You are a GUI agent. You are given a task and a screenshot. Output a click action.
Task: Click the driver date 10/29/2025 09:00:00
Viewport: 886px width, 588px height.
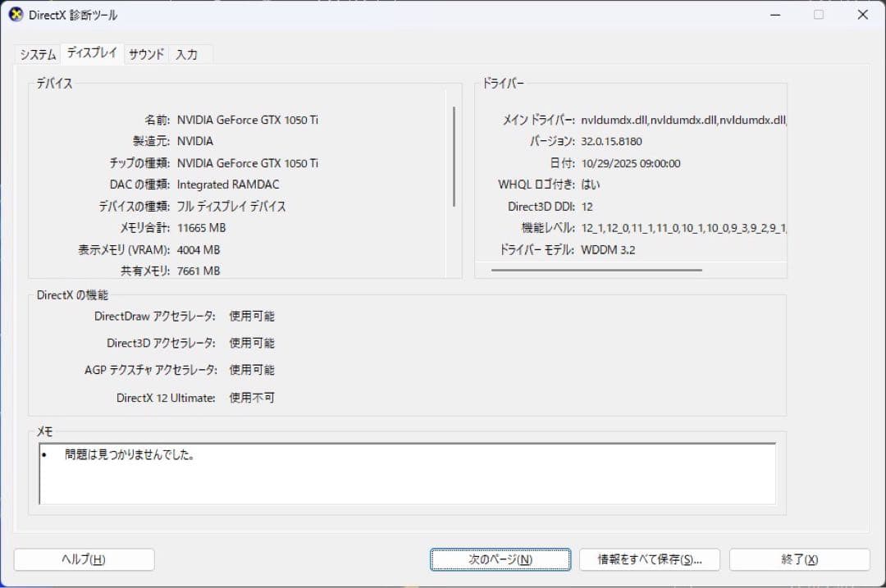coord(631,163)
